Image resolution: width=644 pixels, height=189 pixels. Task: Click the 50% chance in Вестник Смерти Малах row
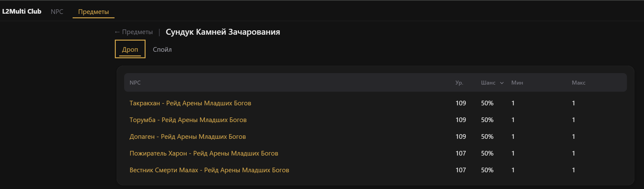tap(487, 170)
